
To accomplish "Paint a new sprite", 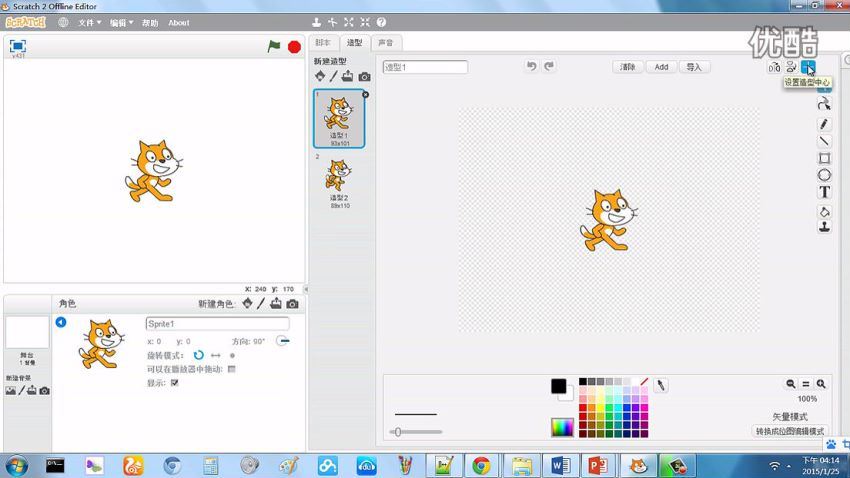I will (x=261, y=303).
